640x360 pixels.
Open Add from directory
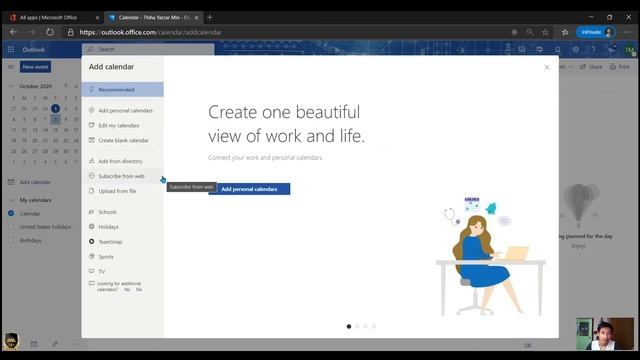tap(122, 161)
